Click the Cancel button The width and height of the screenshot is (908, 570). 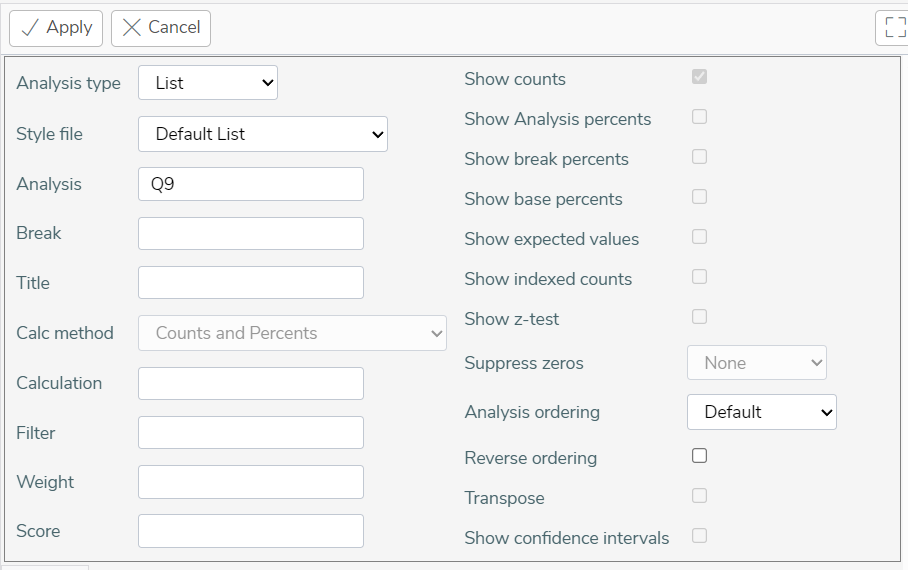point(161,28)
